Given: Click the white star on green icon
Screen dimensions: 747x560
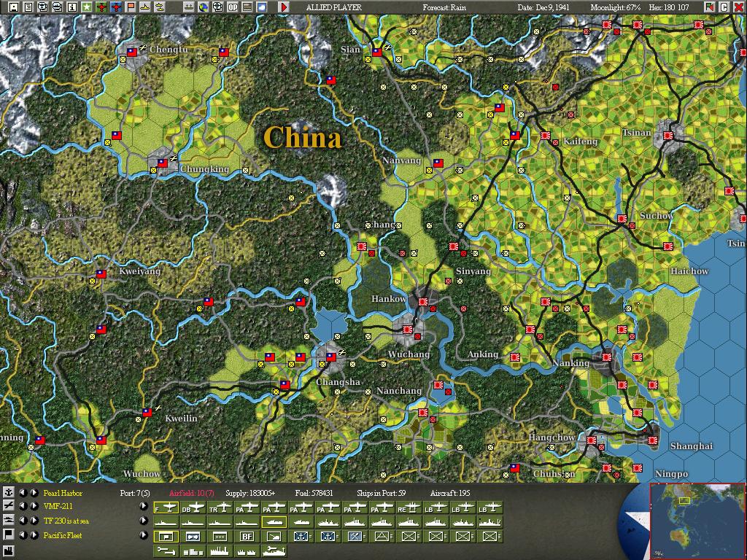Looking at the screenshot, I should point(86,7).
